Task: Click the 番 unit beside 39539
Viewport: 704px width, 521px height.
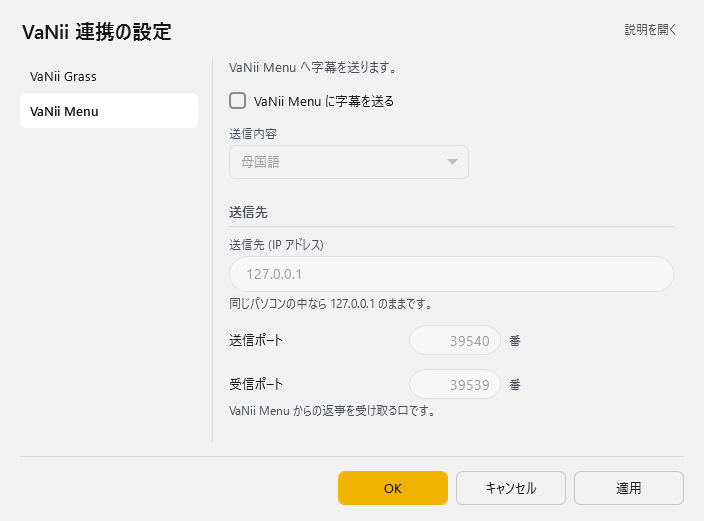Action: pyautogui.click(x=515, y=385)
